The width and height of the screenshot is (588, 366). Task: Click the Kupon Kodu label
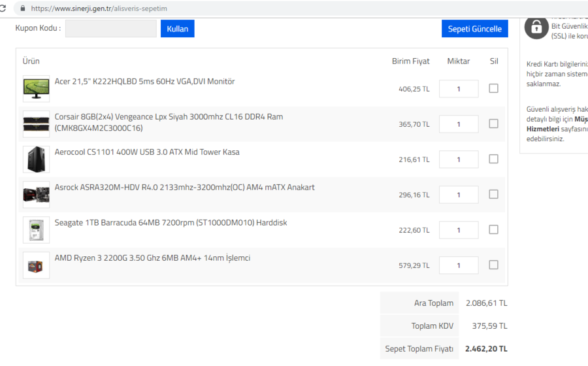[x=38, y=28]
